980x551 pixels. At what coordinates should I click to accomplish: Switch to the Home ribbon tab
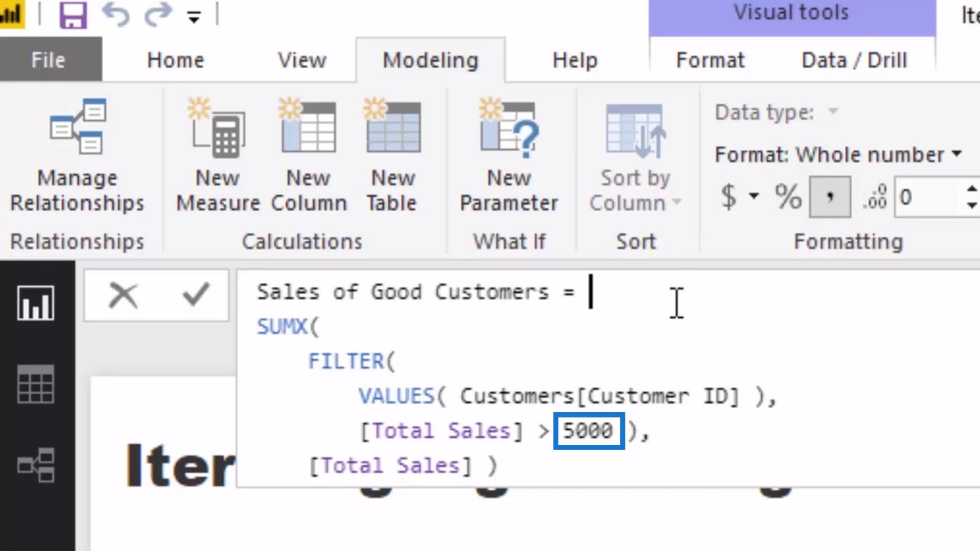click(x=176, y=60)
